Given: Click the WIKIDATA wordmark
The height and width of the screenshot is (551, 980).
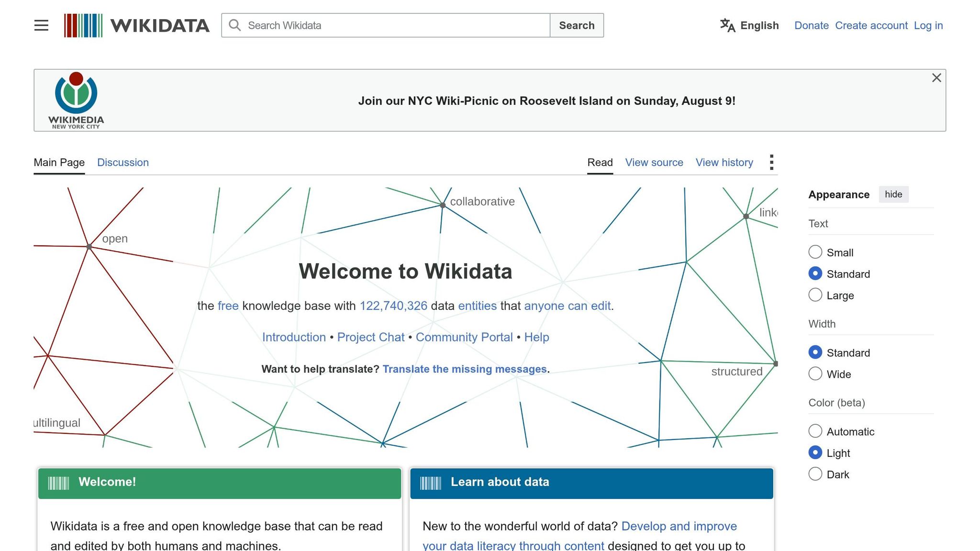Looking at the screenshot, I should [160, 25].
